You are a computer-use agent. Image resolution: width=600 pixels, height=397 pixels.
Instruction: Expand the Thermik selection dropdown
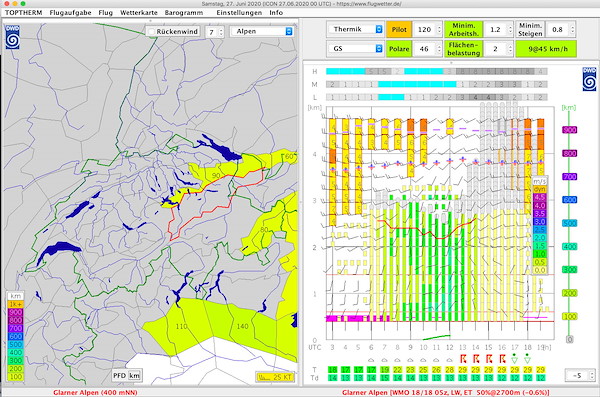pos(355,29)
